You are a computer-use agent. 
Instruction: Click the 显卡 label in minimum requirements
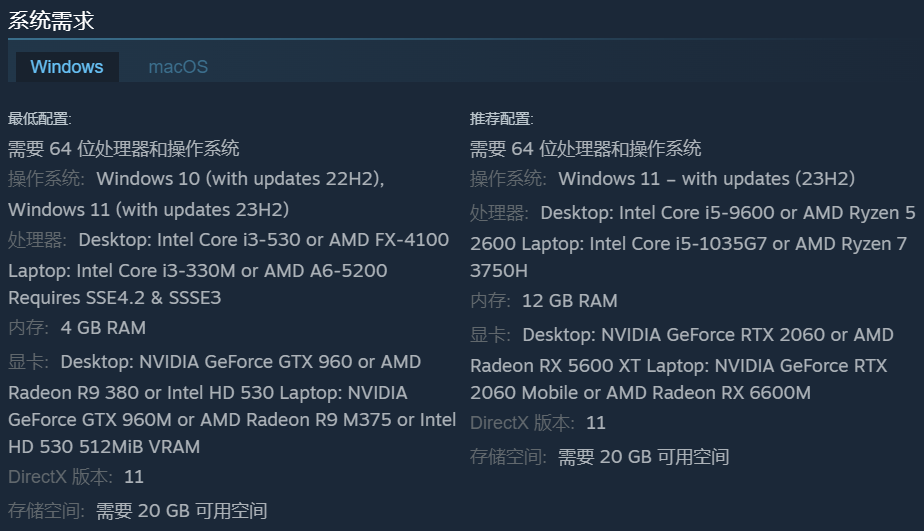(29, 362)
